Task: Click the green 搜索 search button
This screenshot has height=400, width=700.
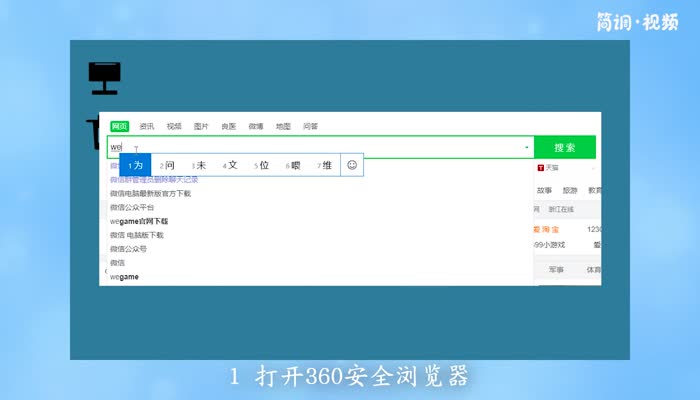Action: tap(564, 147)
